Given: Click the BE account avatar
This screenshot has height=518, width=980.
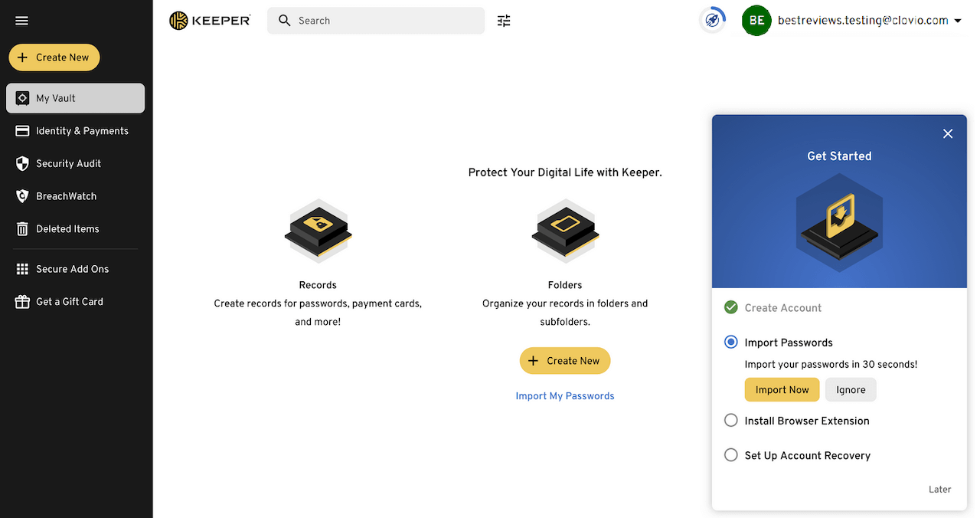Looking at the screenshot, I should (x=756, y=21).
